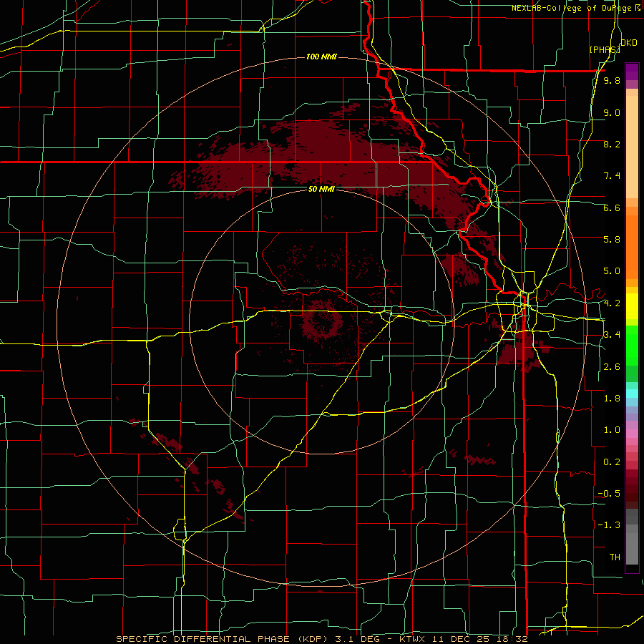Image resolution: width=644 pixels, height=644 pixels.
Task: Click the 1.8 scale value
Action: tap(612, 399)
